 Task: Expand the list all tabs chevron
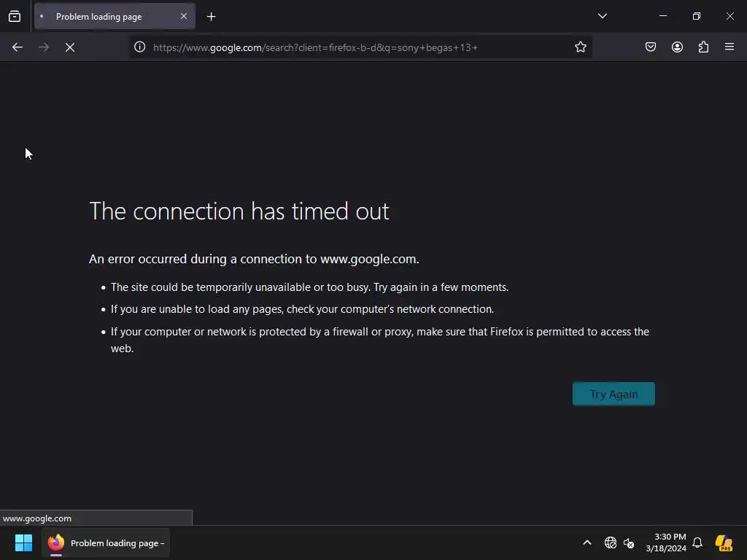pos(602,16)
